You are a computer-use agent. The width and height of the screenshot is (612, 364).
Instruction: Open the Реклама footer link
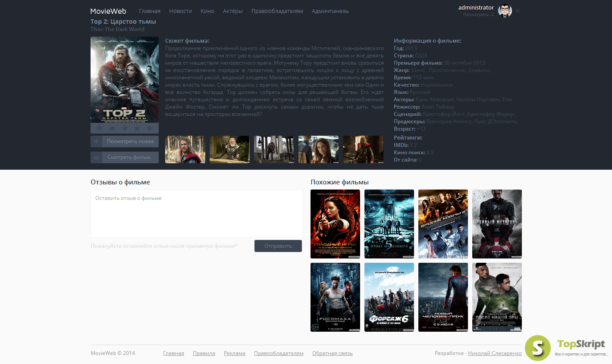235,353
